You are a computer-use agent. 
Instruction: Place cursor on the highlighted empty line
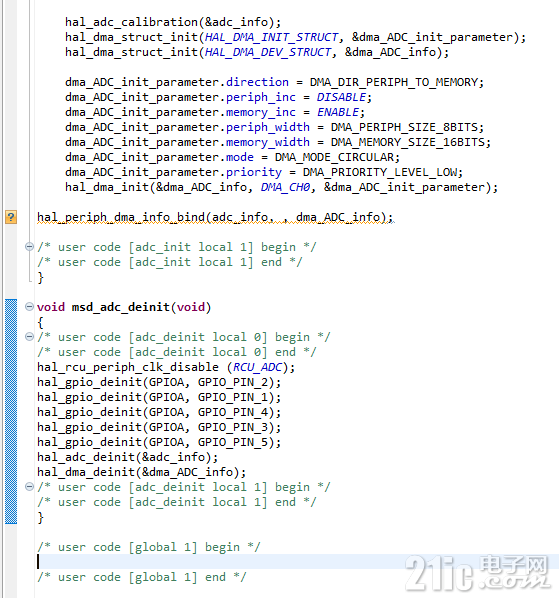click(x=297, y=562)
